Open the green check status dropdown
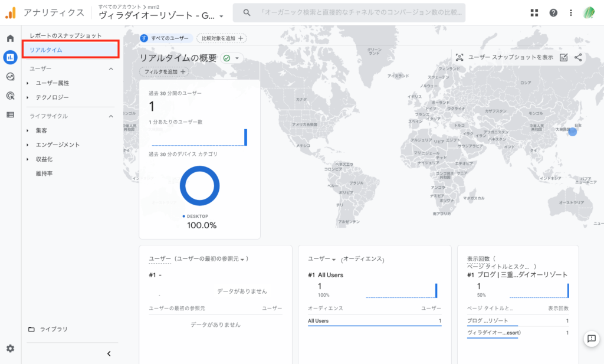The height and width of the screenshot is (364, 604). coord(232,58)
